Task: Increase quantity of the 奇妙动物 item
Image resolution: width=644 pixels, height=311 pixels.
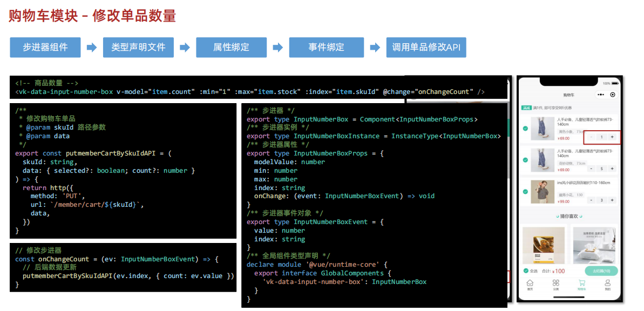Action: click(x=612, y=168)
